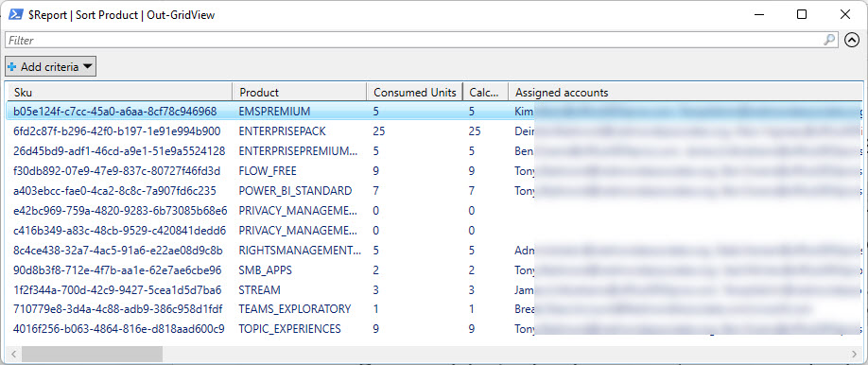Click Sku 26d45bd9-adf1-46cd-a9e1-51e9a5524128
The width and height of the screenshot is (868, 365).
[119, 150]
